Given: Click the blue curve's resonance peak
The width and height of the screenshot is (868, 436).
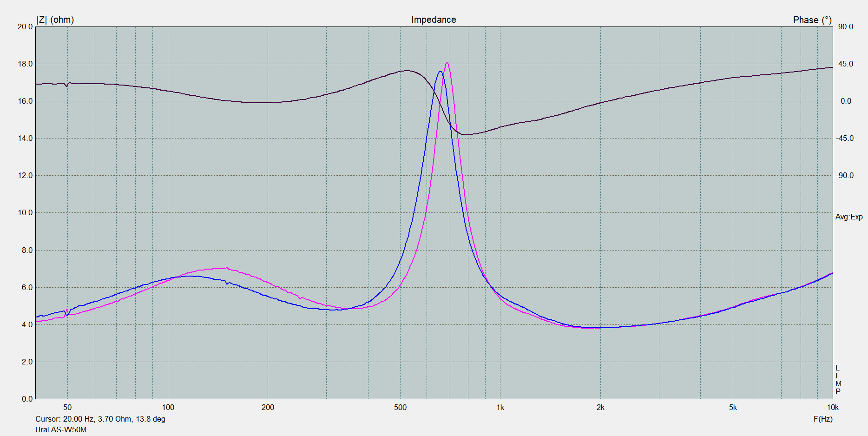Looking at the screenshot, I should pyautogui.click(x=440, y=72).
